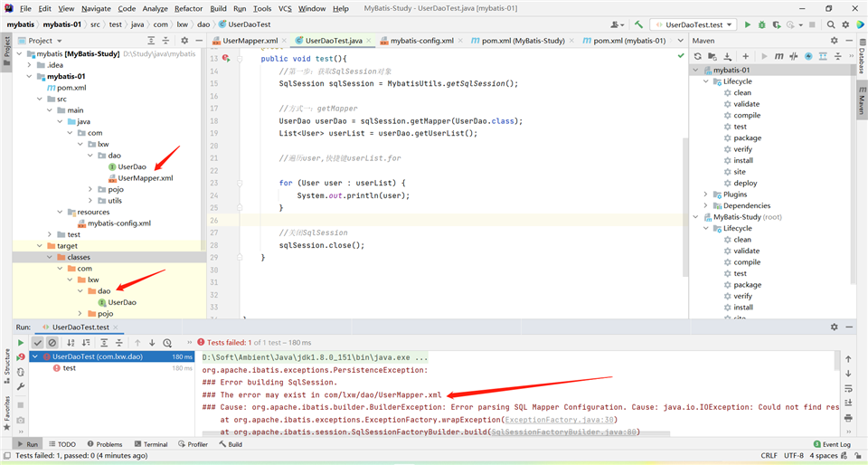868x465 pixels.
Task: Start debugging with the bug icon
Action: [x=762, y=24]
